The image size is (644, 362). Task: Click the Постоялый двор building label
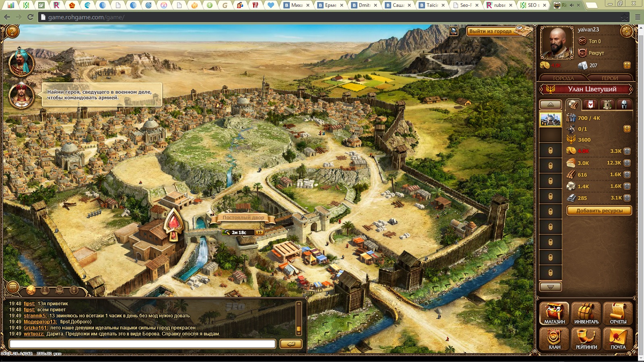244,218
